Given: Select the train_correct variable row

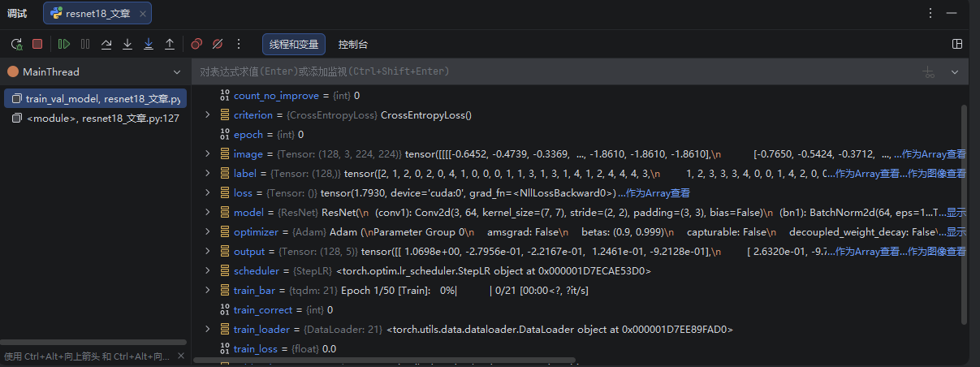Looking at the screenshot, I should pyautogui.click(x=576, y=309).
